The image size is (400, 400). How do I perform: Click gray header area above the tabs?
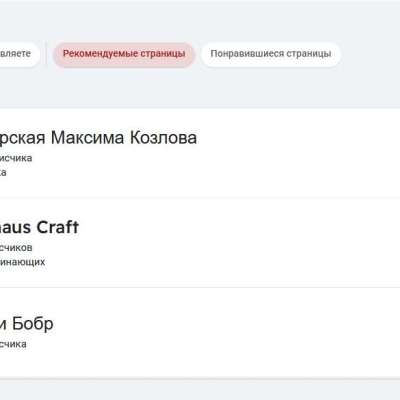tap(200, 20)
